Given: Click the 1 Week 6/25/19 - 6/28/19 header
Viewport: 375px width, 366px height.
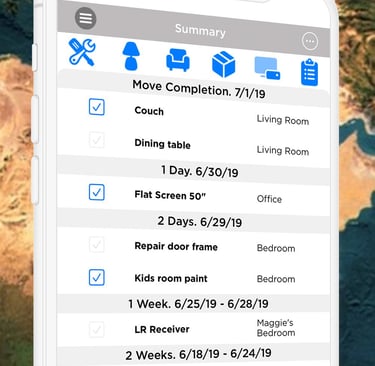Looking at the screenshot, I should [198, 304].
